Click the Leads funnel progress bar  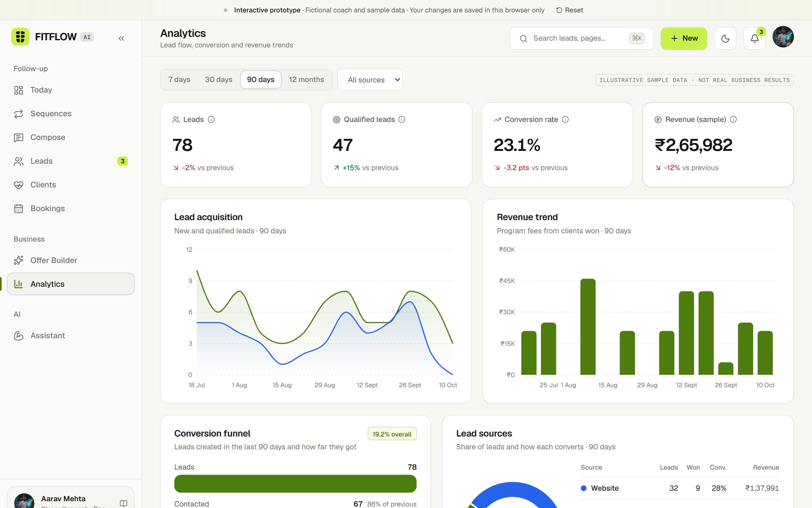click(x=295, y=484)
